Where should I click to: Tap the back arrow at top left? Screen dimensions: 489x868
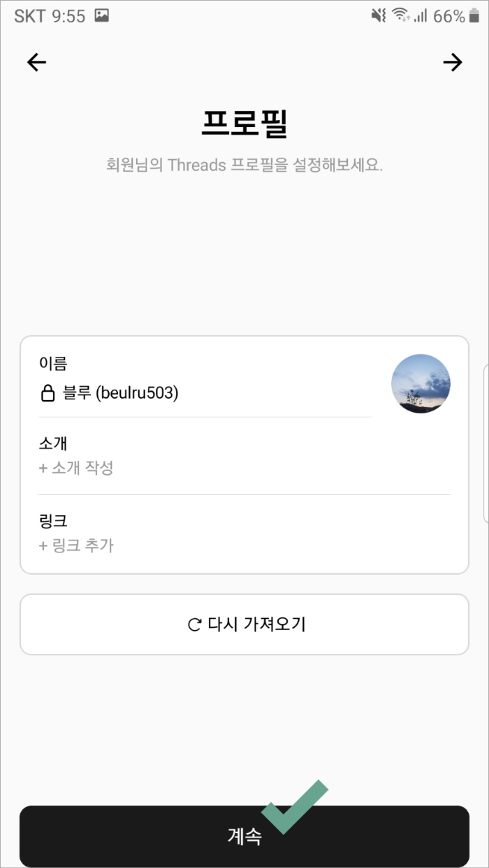tap(36, 62)
